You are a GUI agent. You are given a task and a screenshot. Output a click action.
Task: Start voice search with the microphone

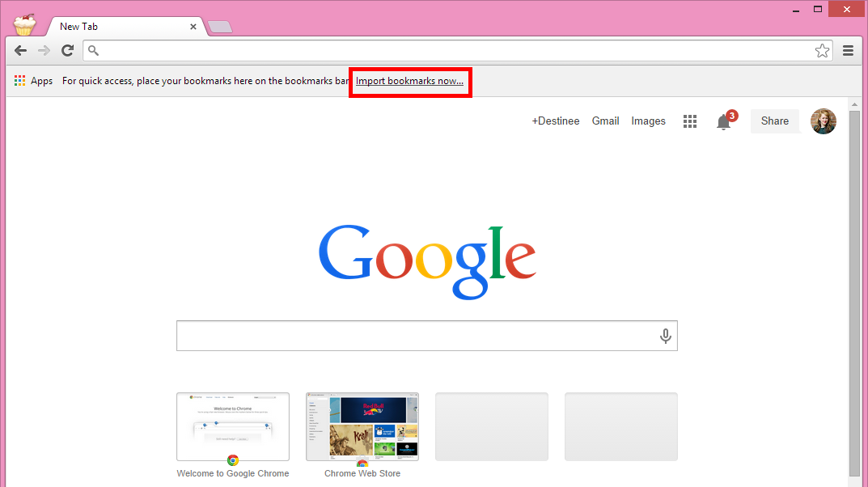coord(666,336)
